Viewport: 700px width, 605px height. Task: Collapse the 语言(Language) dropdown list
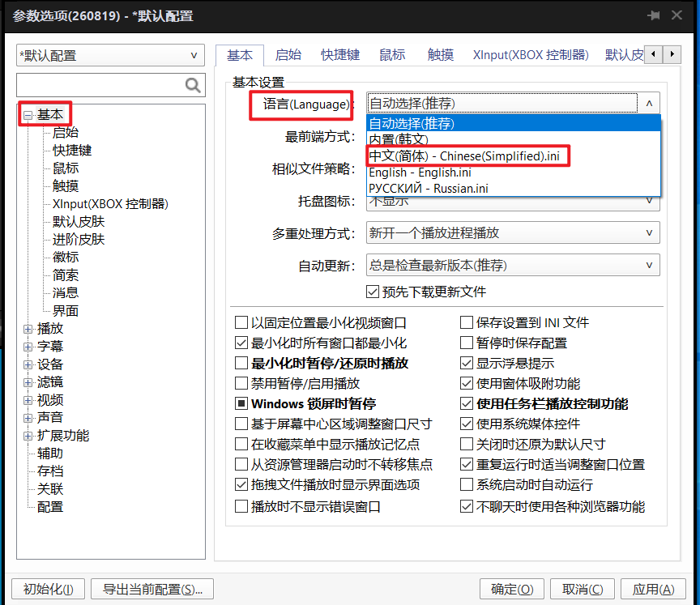point(649,104)
